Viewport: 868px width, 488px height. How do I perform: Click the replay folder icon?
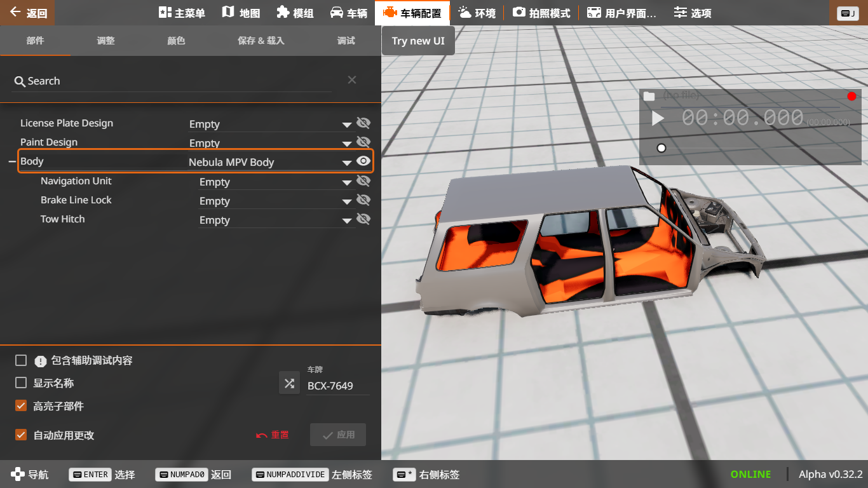(x=649, y=97)
